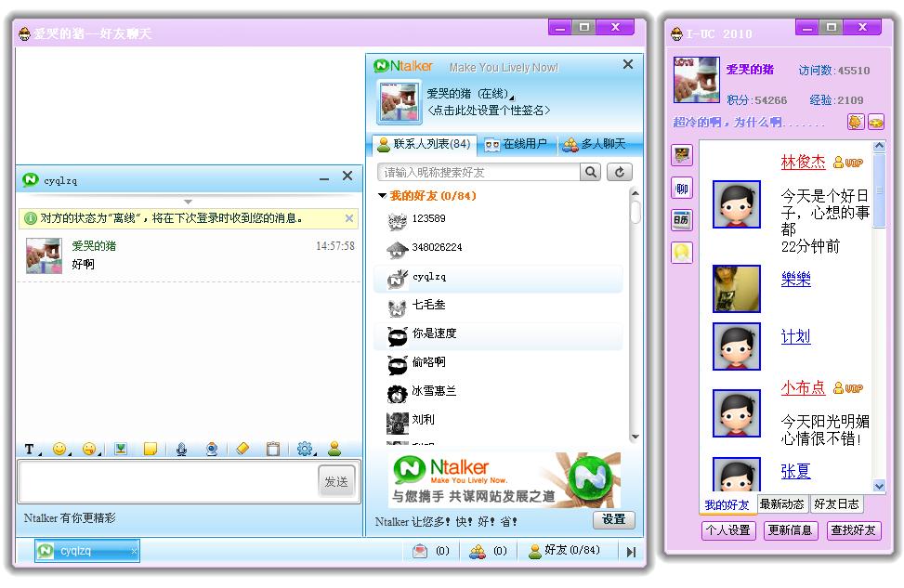Open 樂樂 friend link in I-UC
The image size is (904, 588).
(x=795, y=280)
